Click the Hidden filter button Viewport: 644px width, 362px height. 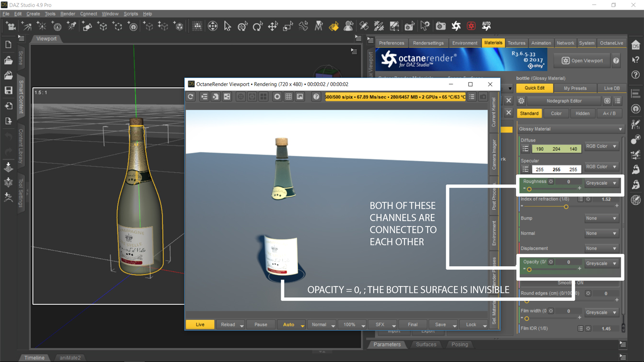[x=582, y=113]
